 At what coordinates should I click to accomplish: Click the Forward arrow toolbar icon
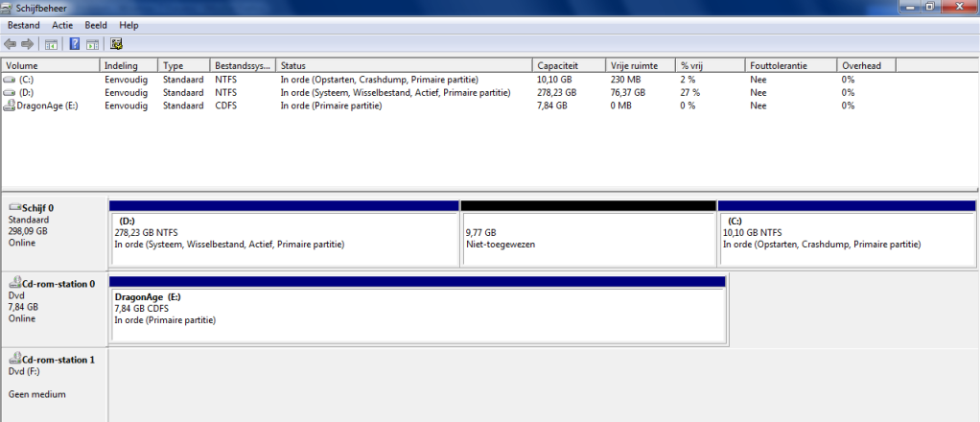click(27, 43)
